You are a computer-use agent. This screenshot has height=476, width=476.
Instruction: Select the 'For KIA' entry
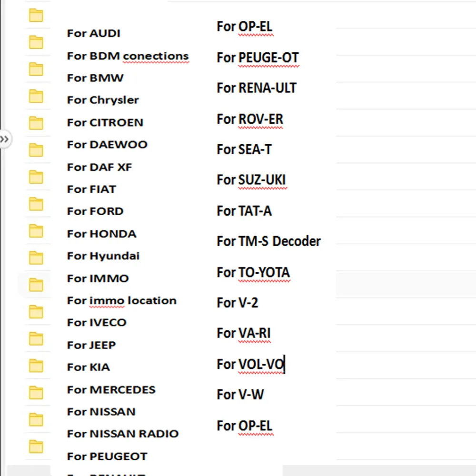point(89,367)
